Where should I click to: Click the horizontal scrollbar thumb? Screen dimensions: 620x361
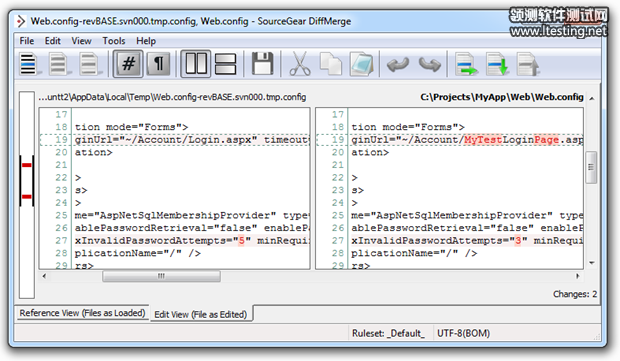click(161, 276)
